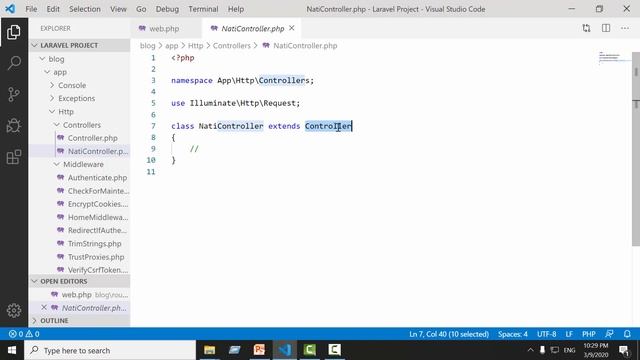Click the blog breadcrumb segment
Screen dimensions: 640x360
coord(147,46)
